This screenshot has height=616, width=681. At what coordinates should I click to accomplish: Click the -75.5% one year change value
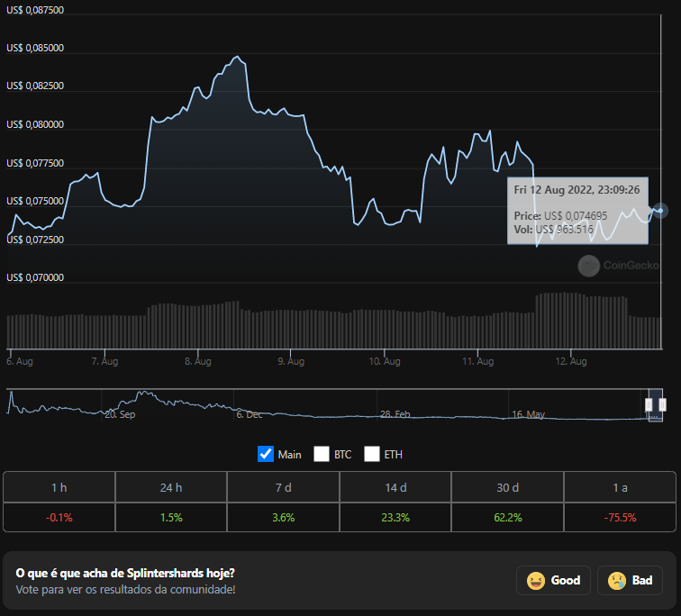point(620,518)
